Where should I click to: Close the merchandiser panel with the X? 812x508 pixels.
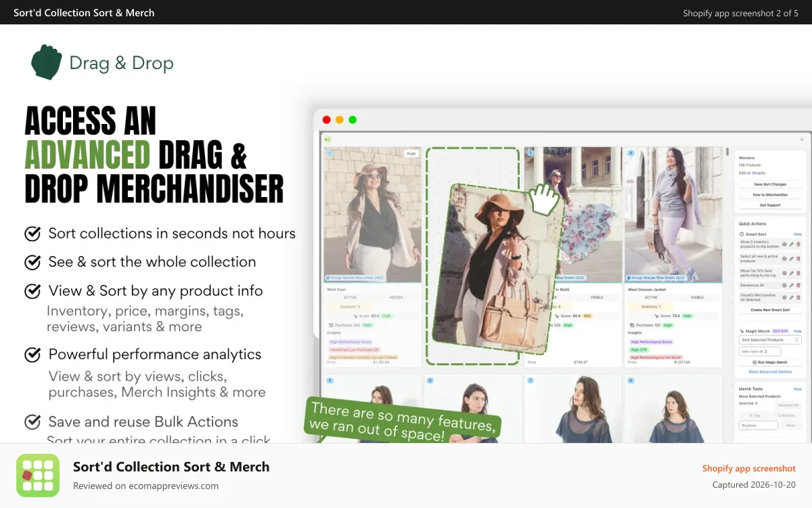[802, 140]
